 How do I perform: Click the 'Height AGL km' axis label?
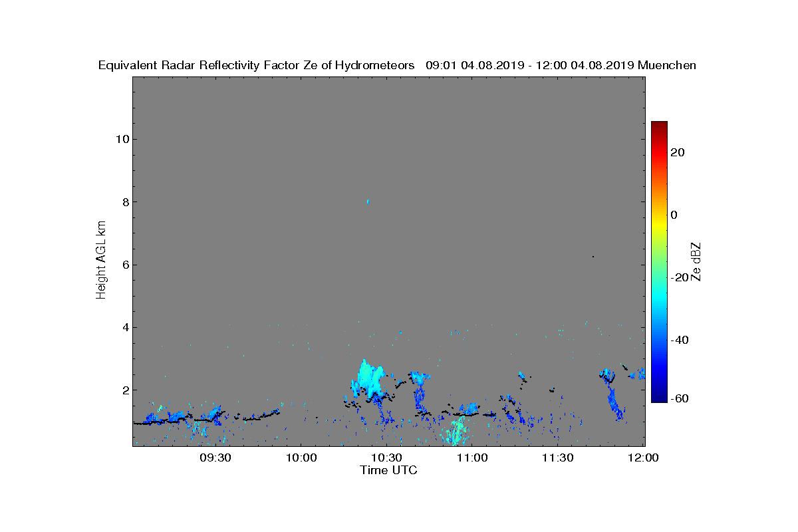pyautogui.click(x=102, y=261)
